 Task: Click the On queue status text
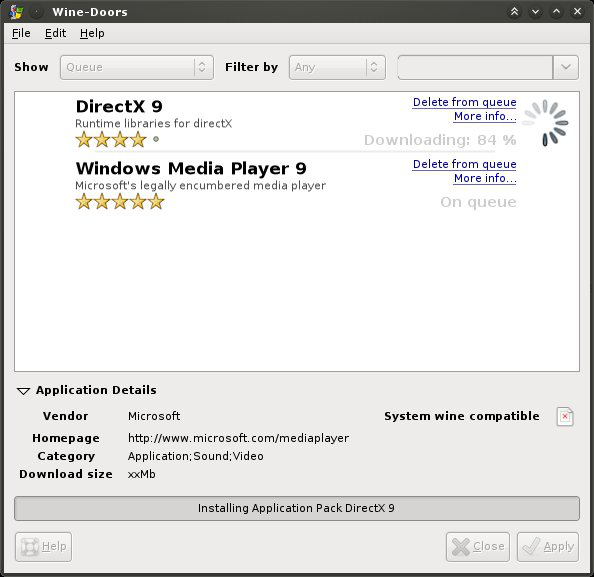478,202
